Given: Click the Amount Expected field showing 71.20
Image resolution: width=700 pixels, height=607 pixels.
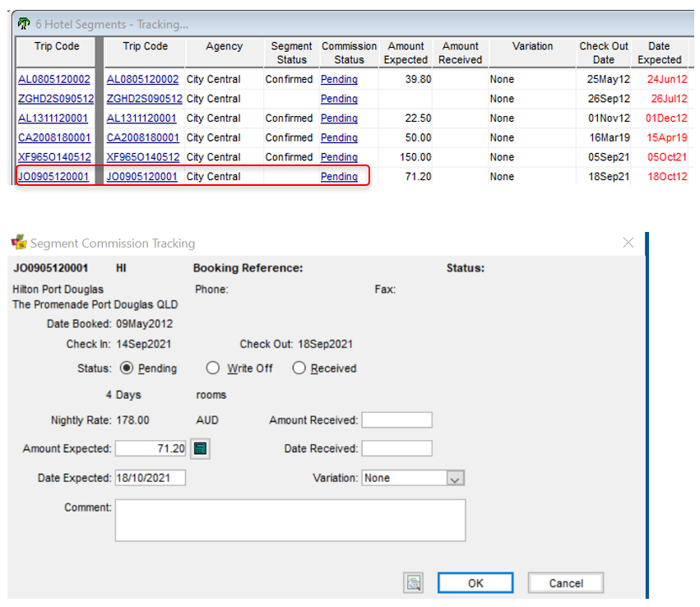Looking at the screenshot, I should pyautogui.click(x=152, y=448).
